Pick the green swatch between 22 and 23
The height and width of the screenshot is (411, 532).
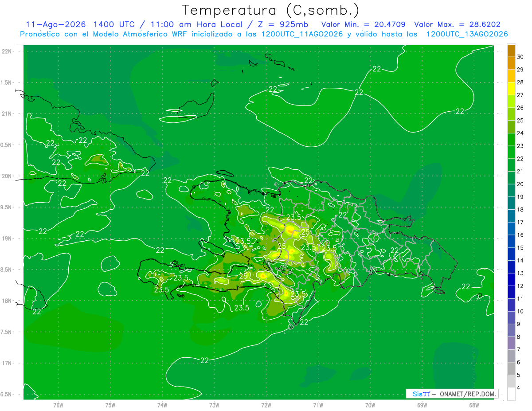[511, 152]
